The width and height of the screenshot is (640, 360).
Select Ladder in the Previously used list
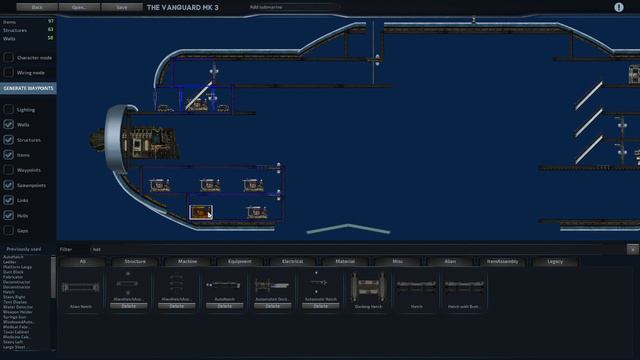(10, 262)
